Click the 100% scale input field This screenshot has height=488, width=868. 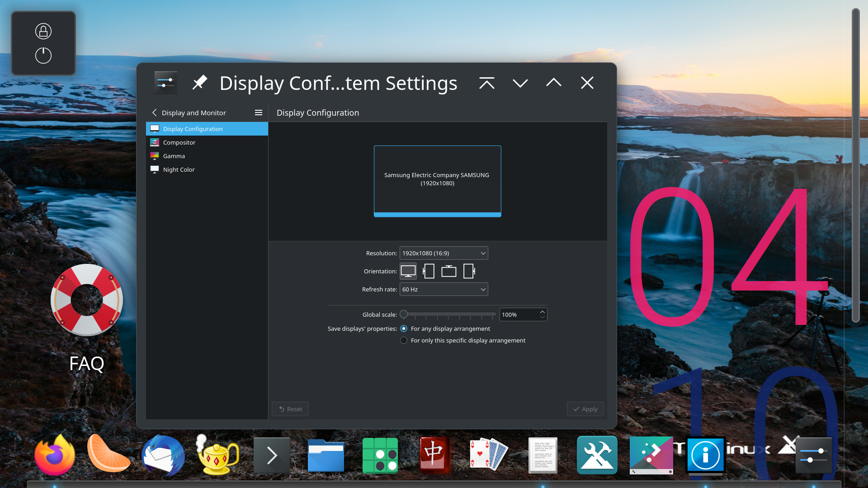(x=519, y=314)
